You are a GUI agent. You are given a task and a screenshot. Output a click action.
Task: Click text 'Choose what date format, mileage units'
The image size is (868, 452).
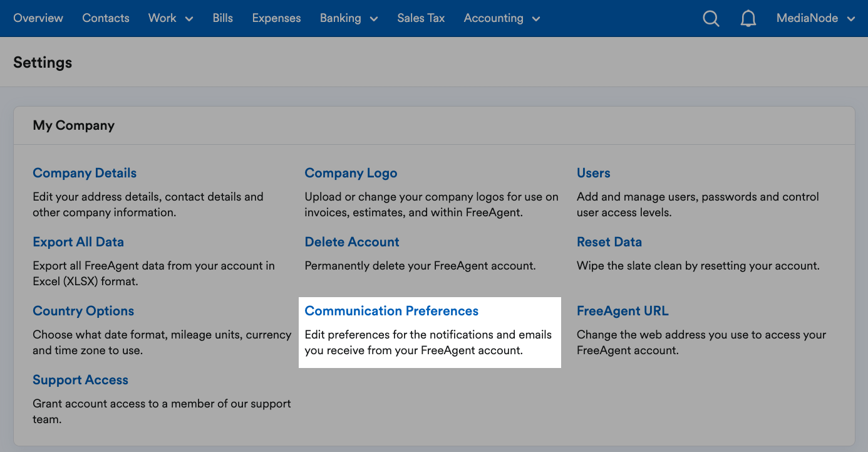click(138, 335)
